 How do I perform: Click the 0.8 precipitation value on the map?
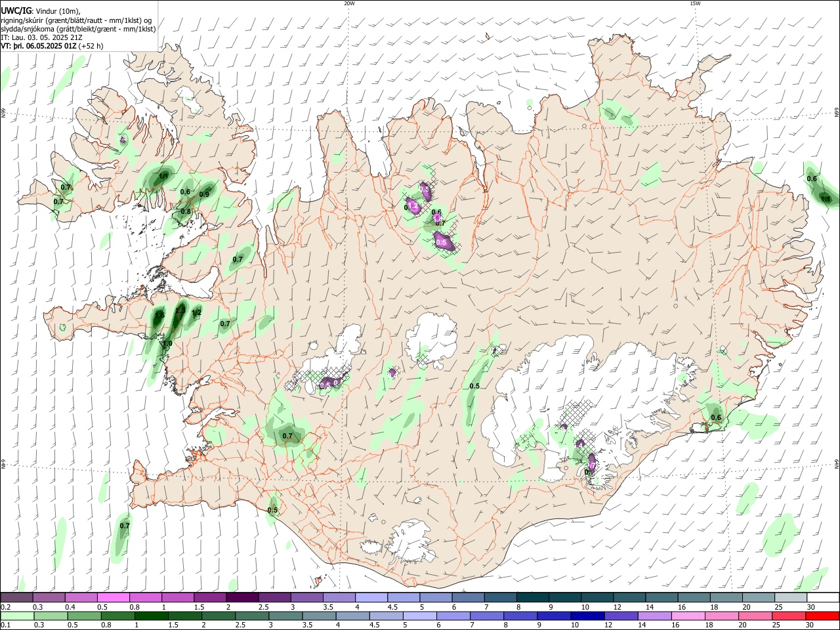(186, 211)
